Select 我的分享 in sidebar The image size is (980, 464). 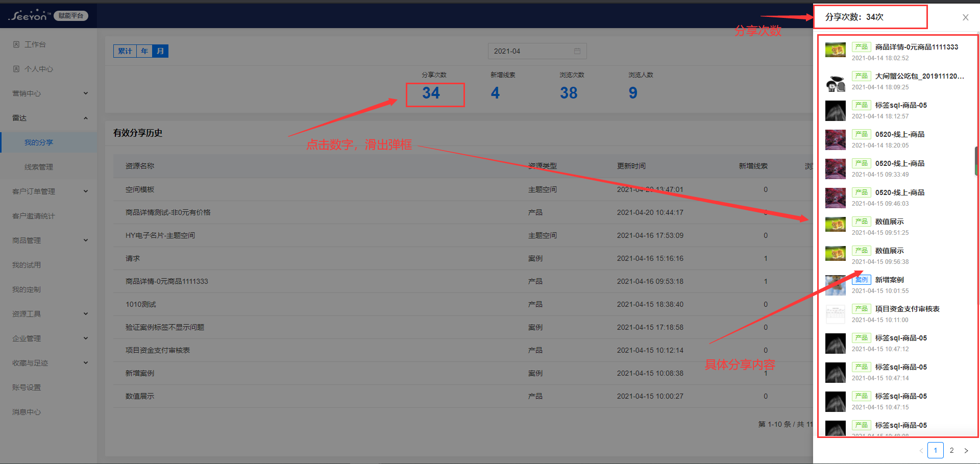coord(48,142)
